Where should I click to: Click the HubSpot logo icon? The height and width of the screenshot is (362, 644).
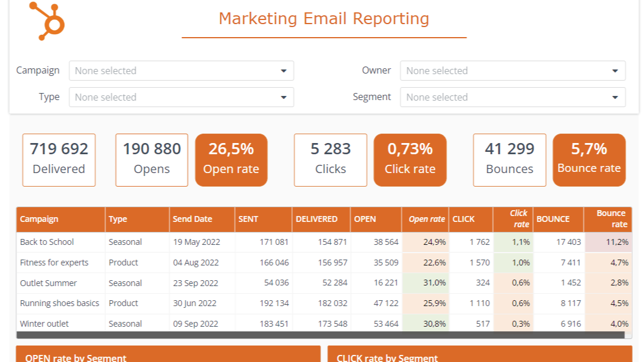[x=47, y=21]
